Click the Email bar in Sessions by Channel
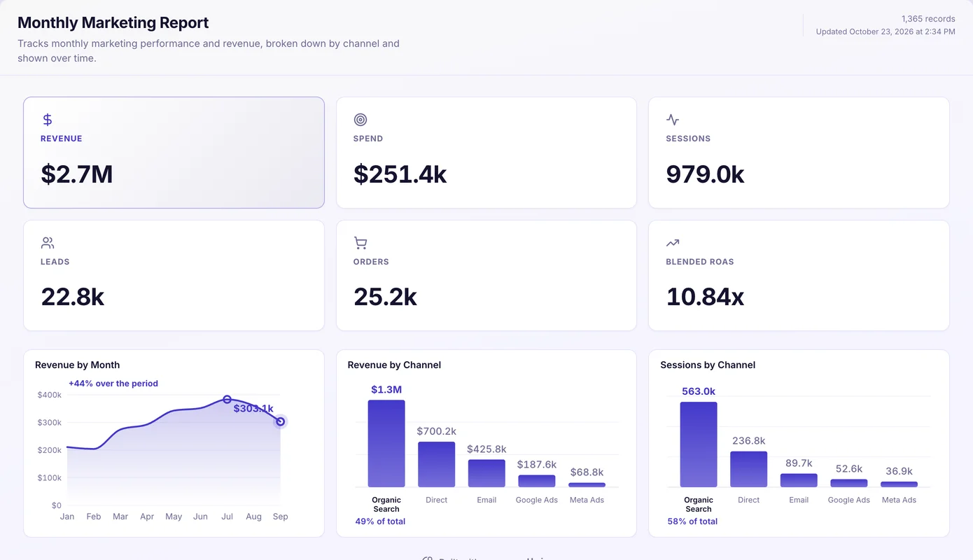This screenshot has height=560, width=973. click(799, 480)
